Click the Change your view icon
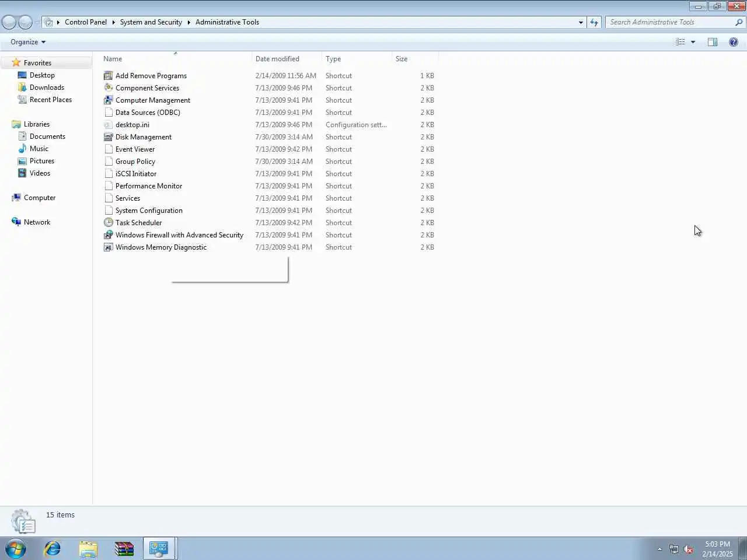The height and width of the screenshot is (560, 747). click(680, 42)
